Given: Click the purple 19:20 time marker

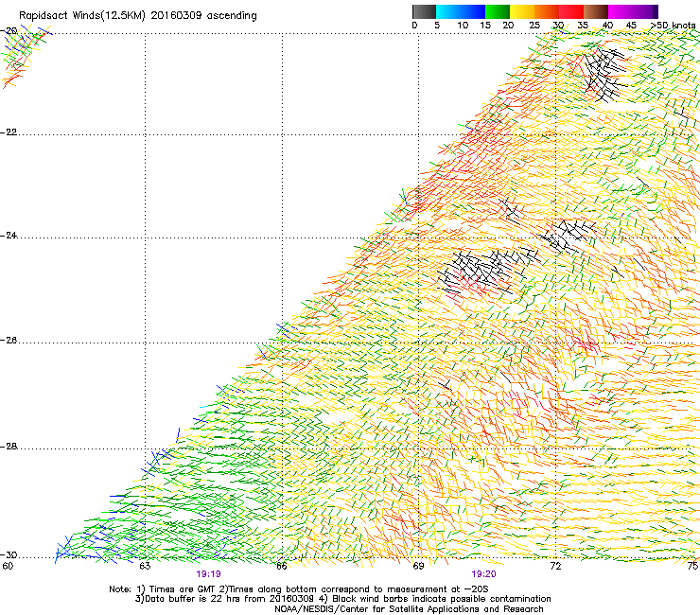Looking at the screenshot, I should 484,574.
